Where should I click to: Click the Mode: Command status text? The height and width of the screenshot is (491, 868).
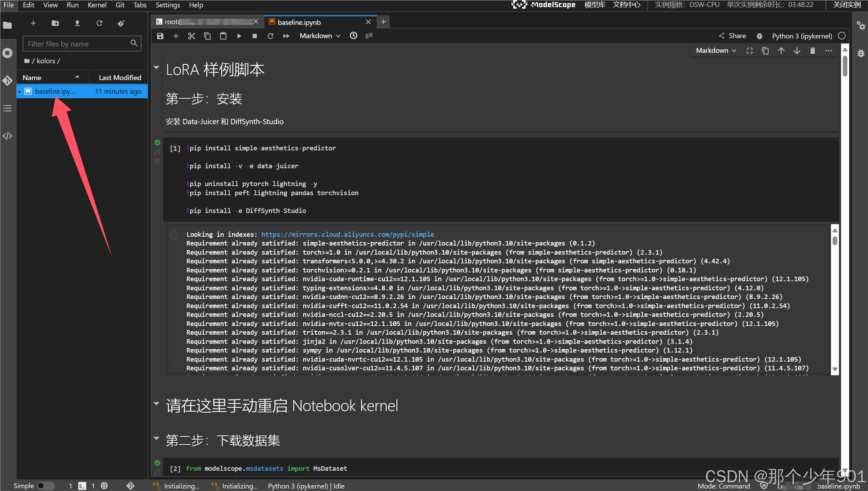pos(724,486)
